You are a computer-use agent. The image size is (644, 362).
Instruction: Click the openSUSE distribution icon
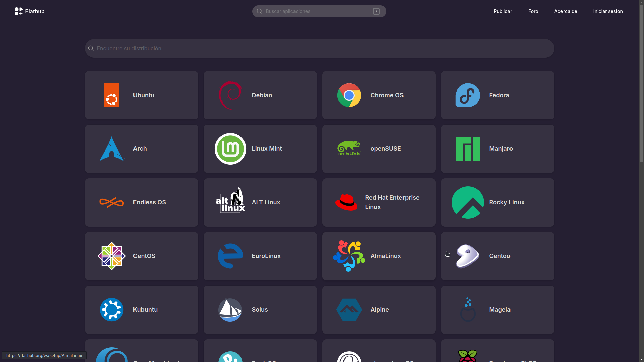coord(349,148)
